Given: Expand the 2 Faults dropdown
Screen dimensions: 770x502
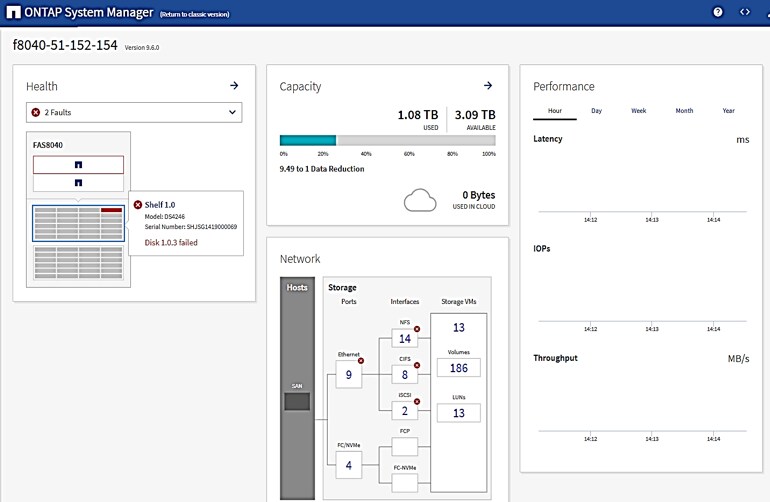Looking at the screenshot, I should [133, 112].
